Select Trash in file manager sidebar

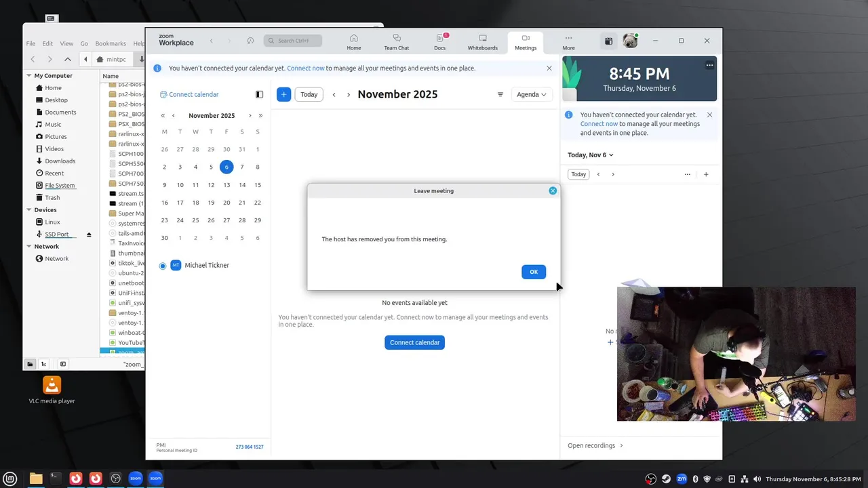point(52,197)
